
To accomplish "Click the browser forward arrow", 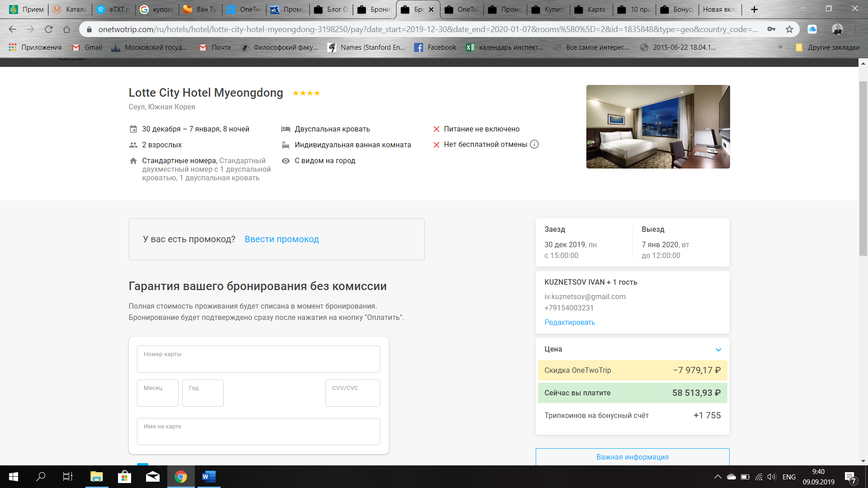I will 30,29.
